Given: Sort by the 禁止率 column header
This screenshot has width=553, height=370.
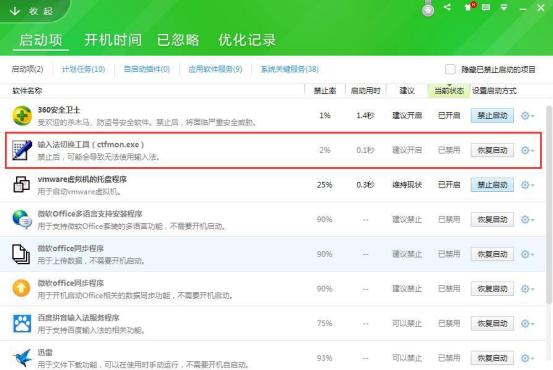Looking at the screenshot, I should [x=325, y=91].
